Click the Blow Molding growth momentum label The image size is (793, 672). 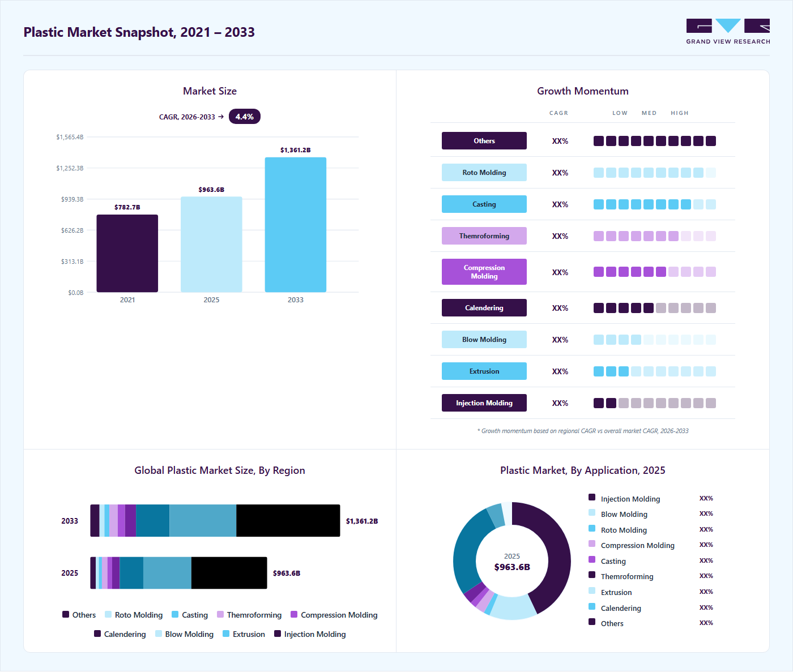(x=484, y=340)
